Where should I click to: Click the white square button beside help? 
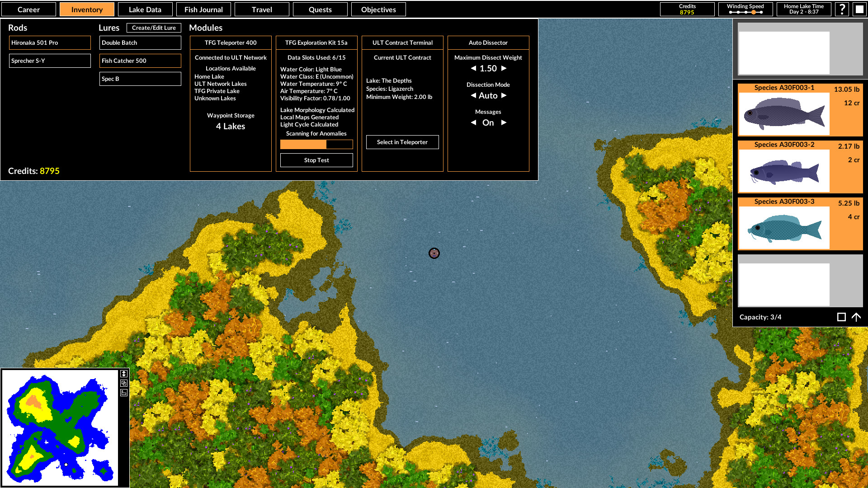(x=859, y=9)
